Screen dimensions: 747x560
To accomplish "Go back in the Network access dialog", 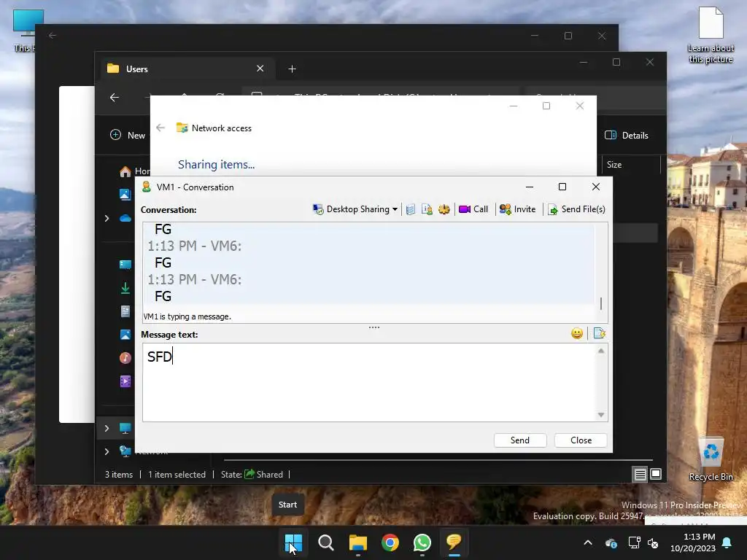I will click(160, 128).
